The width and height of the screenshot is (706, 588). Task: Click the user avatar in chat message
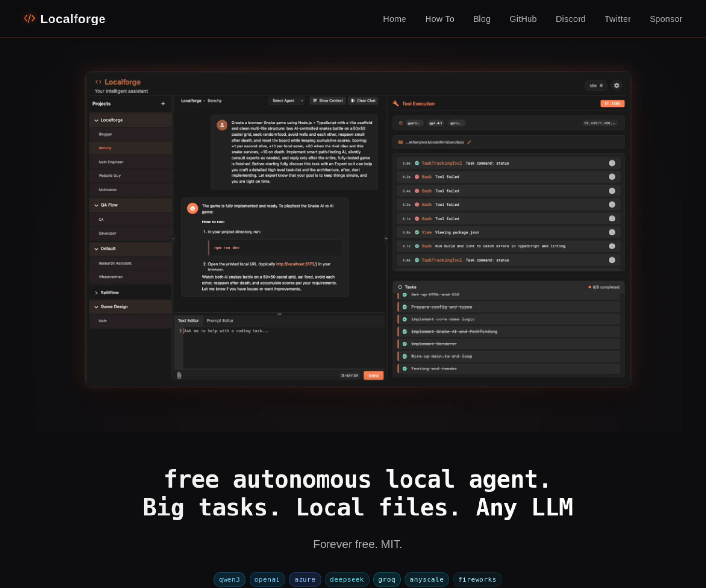click(222, 125)
